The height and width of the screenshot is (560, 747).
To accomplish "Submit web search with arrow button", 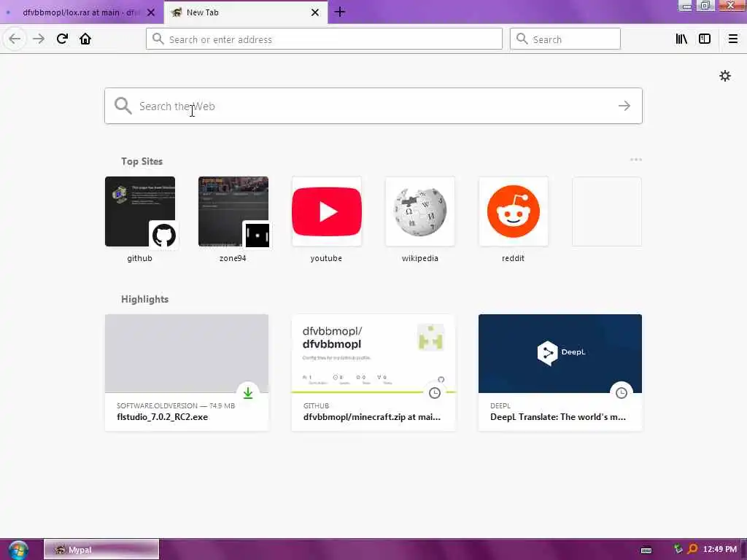I will [624, 106].
